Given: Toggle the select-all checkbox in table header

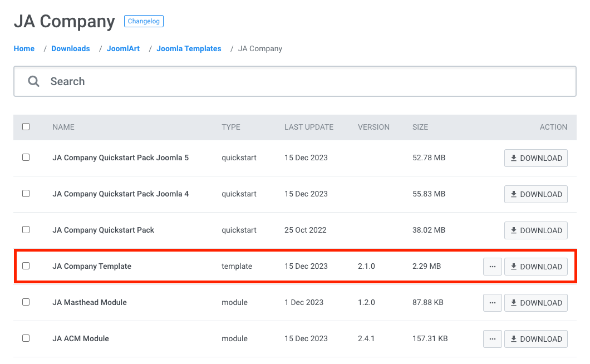Looking at the screenshot, I should pos(26,127).
